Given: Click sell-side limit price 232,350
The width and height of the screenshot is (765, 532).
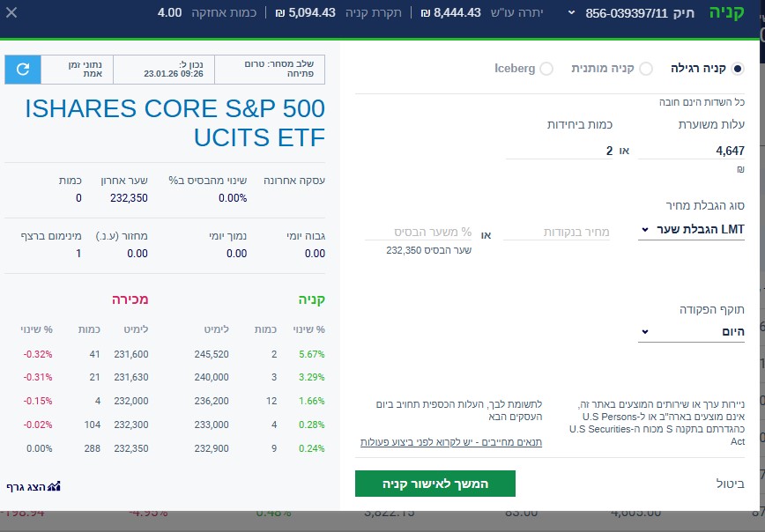Looking at the screenshot, I should coord(131,448).
